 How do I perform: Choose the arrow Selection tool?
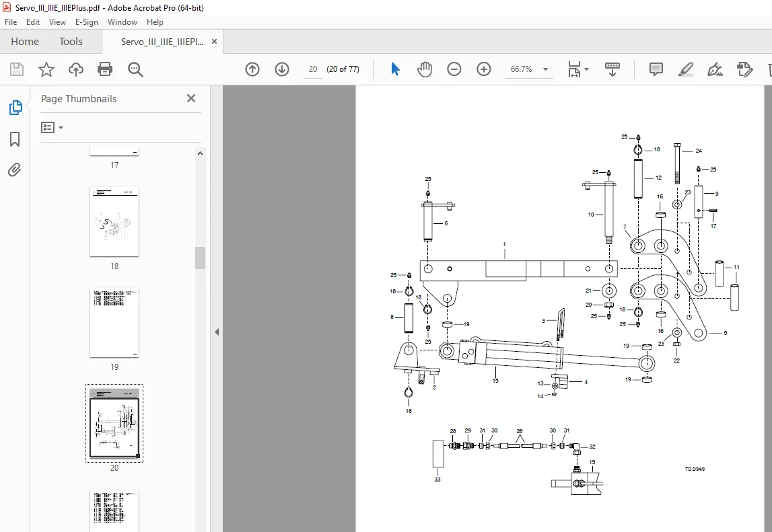[395, 69]
